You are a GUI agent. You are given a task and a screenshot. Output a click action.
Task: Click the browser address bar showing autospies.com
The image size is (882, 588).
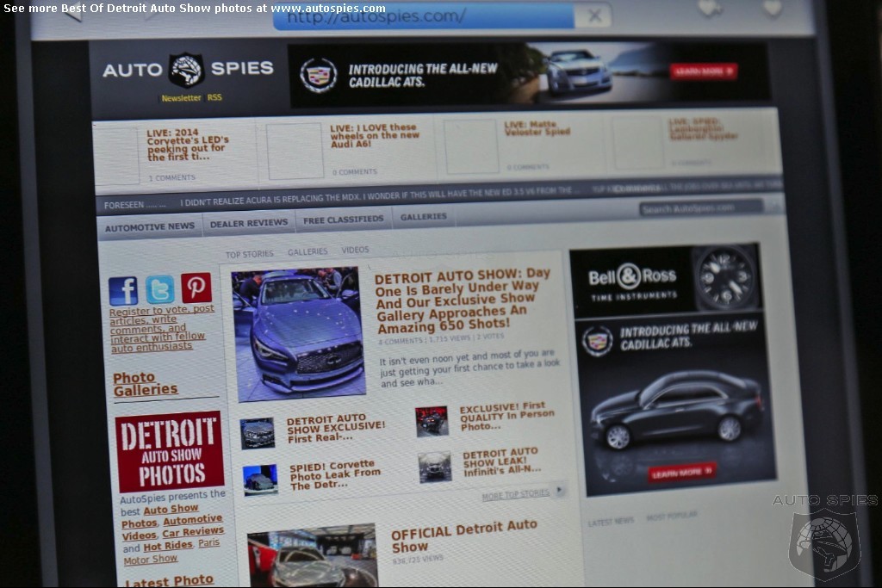(x=423, y=16)
